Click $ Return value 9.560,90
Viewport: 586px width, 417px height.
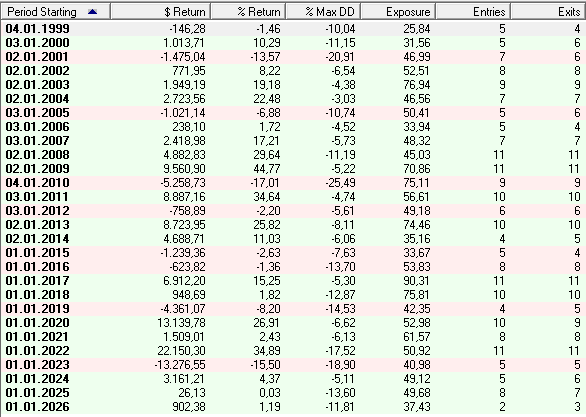click(x=184, y=169)
